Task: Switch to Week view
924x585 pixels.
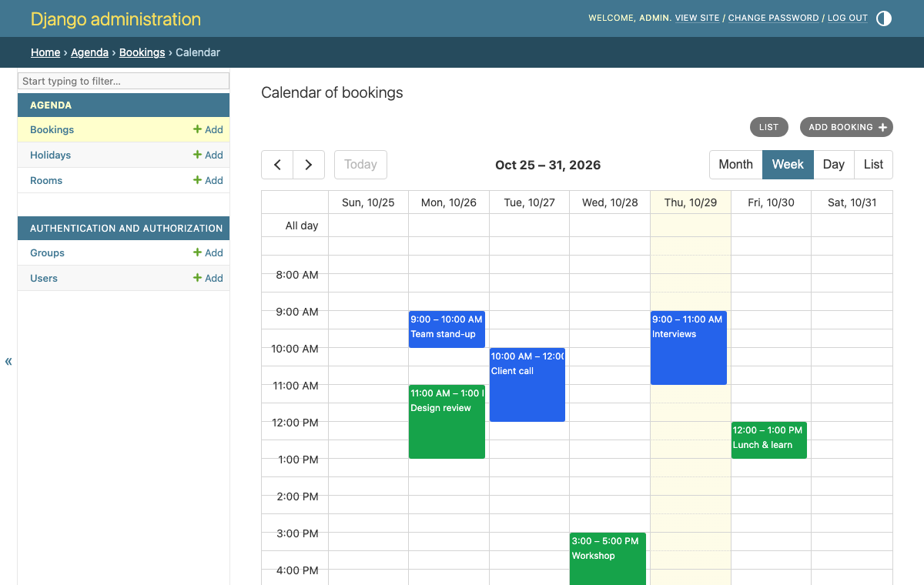Action: coord(788,165)
